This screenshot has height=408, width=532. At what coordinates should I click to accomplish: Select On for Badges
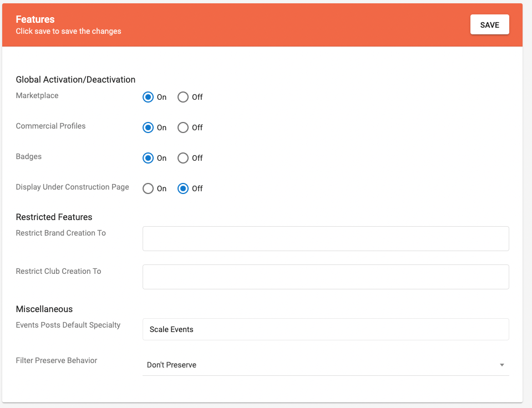click(148, 158)
